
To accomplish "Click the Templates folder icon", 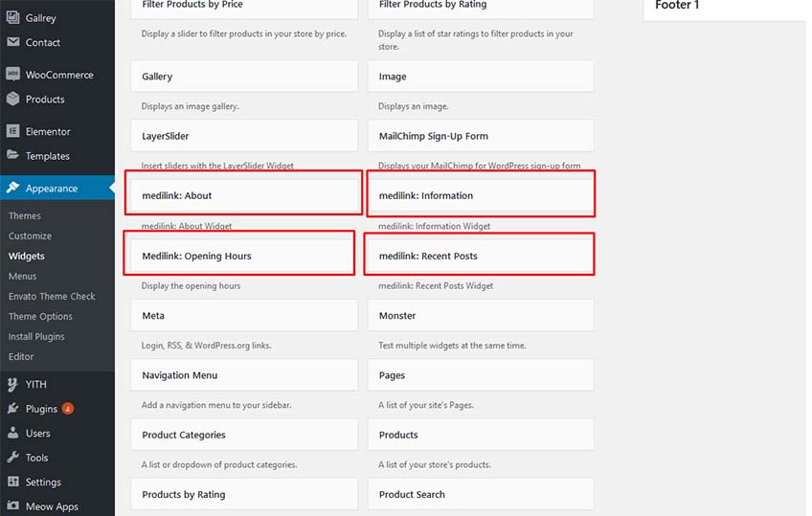I will point(13,155).
